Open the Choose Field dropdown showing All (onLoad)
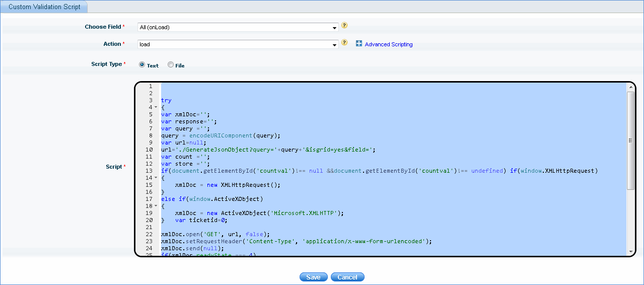644x285 pixels. 238,27
